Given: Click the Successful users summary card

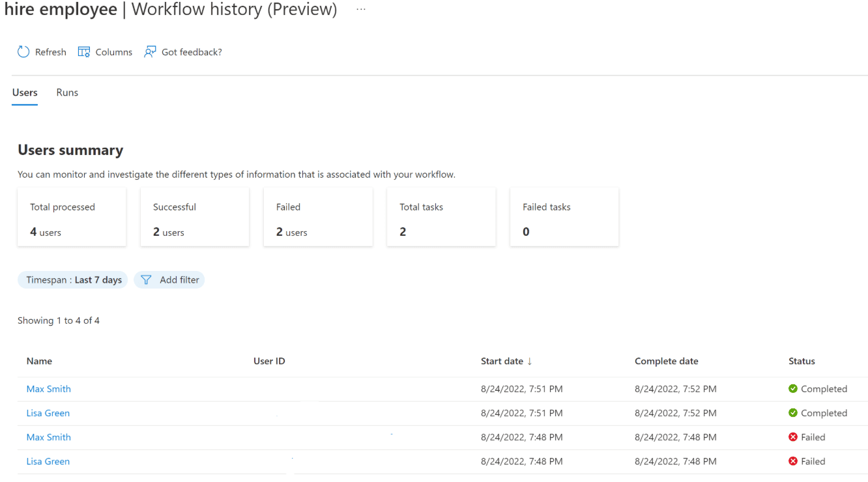Looking at the screenshot, I should point(195,218).
